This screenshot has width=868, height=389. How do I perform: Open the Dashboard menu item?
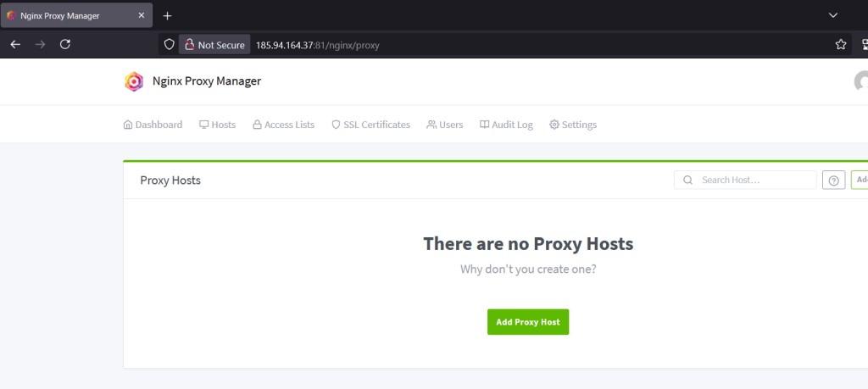(153, 125)
